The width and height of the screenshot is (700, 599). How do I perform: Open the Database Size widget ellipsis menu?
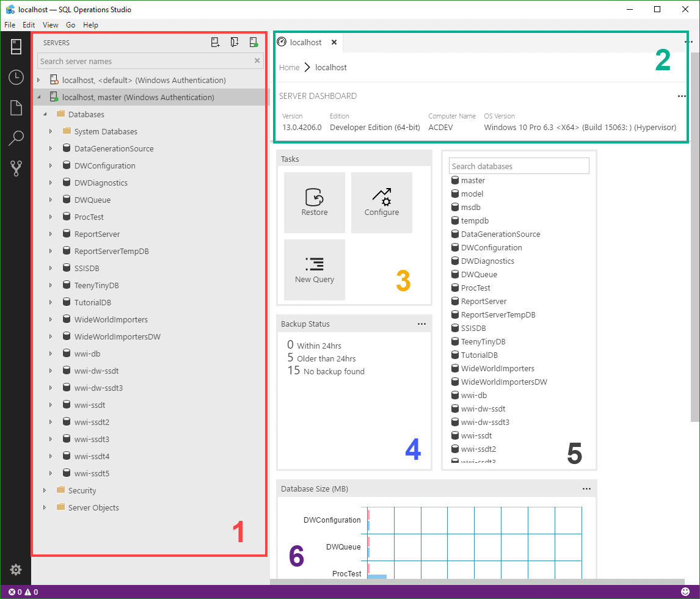point(586,488)
